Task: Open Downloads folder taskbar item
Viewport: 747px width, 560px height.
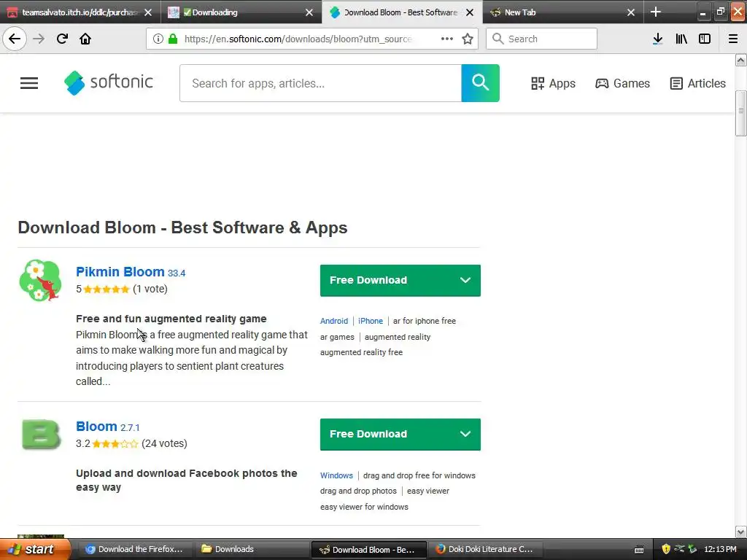Action: pos(251,549)
